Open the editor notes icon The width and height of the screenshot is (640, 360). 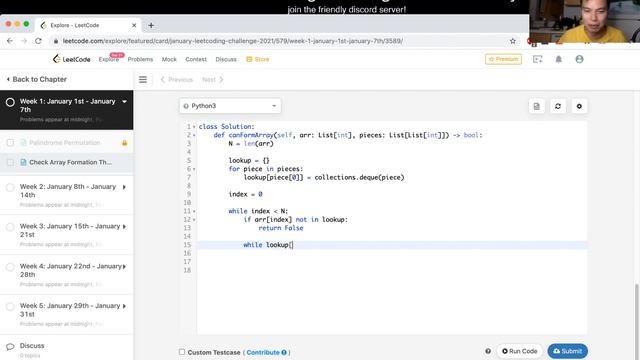[537, 106]
